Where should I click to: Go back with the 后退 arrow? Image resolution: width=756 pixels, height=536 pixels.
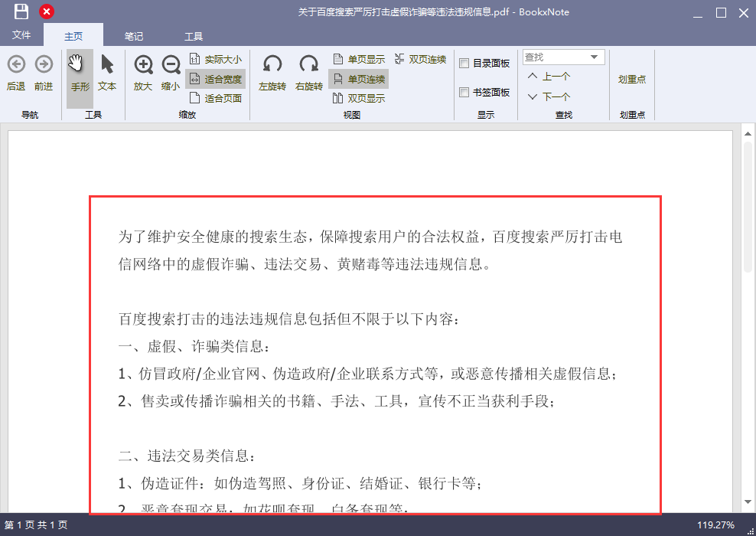click(x=16, y=74)
